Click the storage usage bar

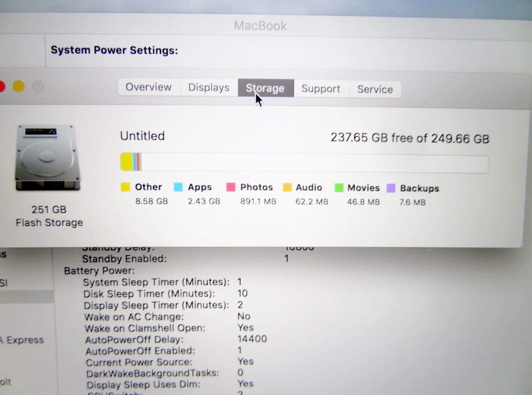coord(304,163)
